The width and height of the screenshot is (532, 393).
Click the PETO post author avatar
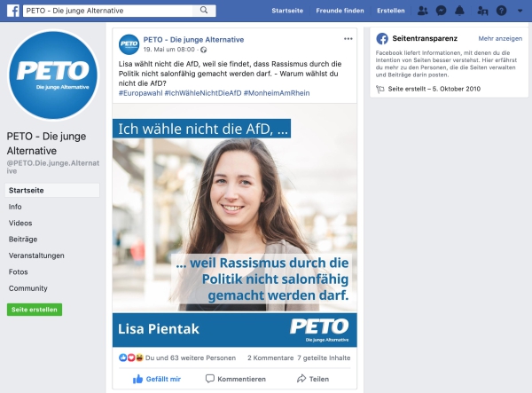pyautogui.click(x=129, y=44)
